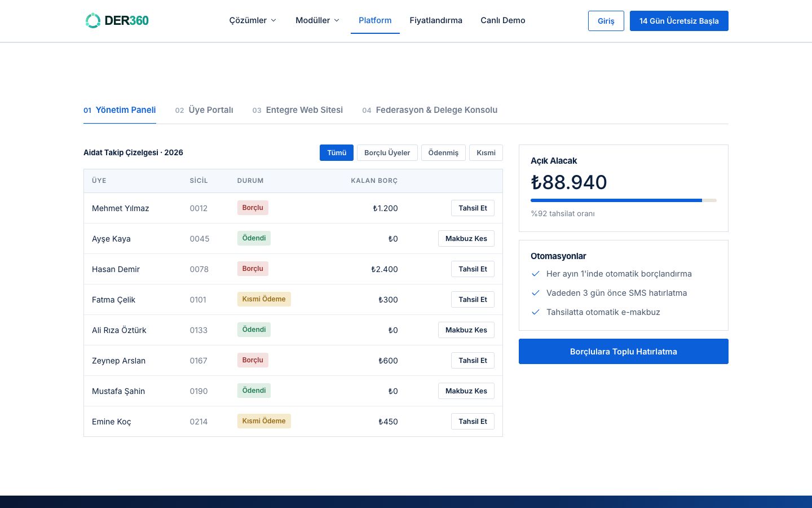This screenshot has height=508, width=812.
Task: Click checkmark icon beside otomatik borçlandırma
Action: click(536, 274)
